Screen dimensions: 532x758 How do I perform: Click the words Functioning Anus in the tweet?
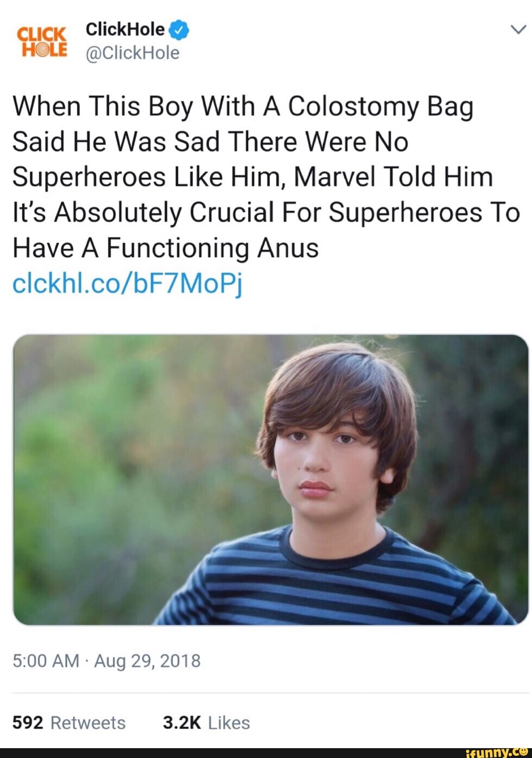[x=212, y=248]
